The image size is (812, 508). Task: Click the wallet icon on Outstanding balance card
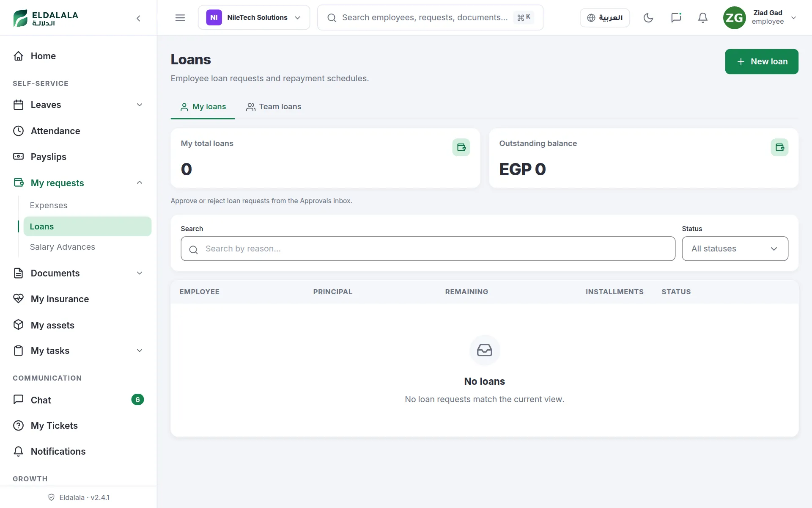click(x=779, y=147)
